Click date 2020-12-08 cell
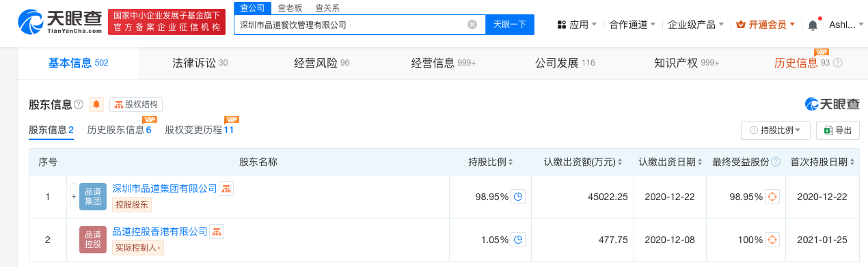The height and width of the screenshot is (267, 868). [670, 240]
